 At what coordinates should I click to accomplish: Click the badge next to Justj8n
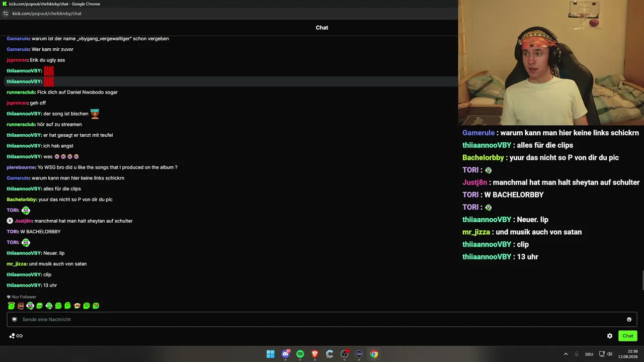click(x=10, y=221)
